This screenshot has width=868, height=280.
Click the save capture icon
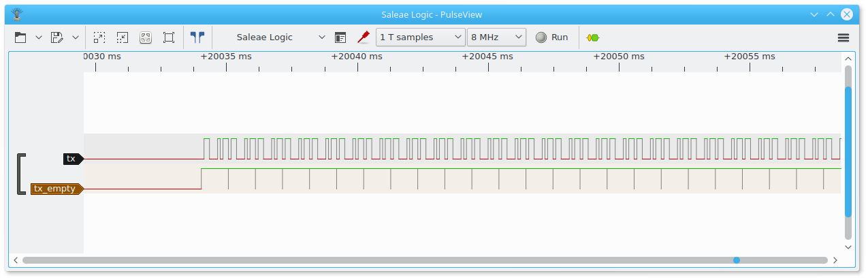57,37
